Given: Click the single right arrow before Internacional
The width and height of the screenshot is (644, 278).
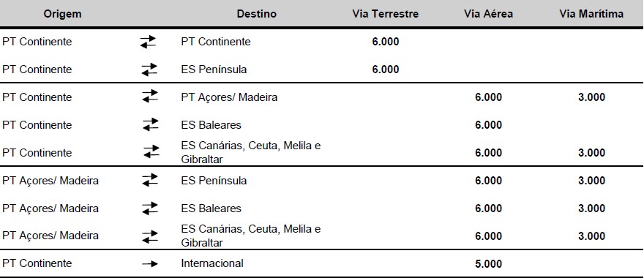Looking at the screenshot, I should click(150, 263).
